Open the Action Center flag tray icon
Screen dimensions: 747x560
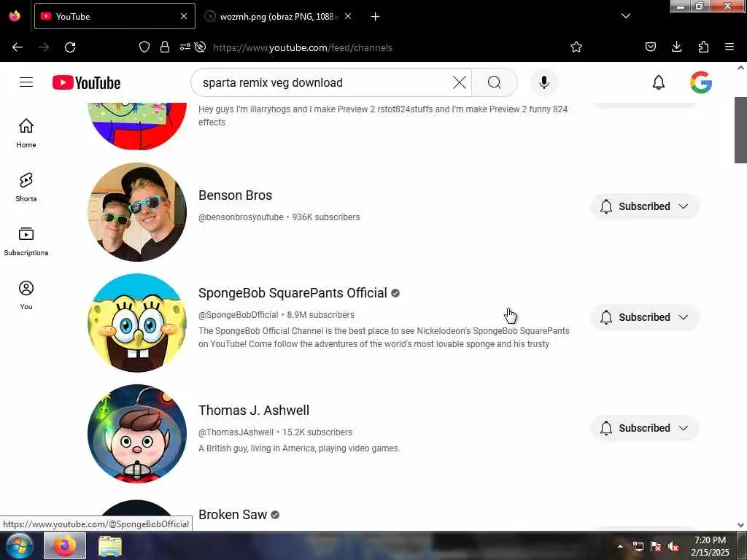[656, 547]
